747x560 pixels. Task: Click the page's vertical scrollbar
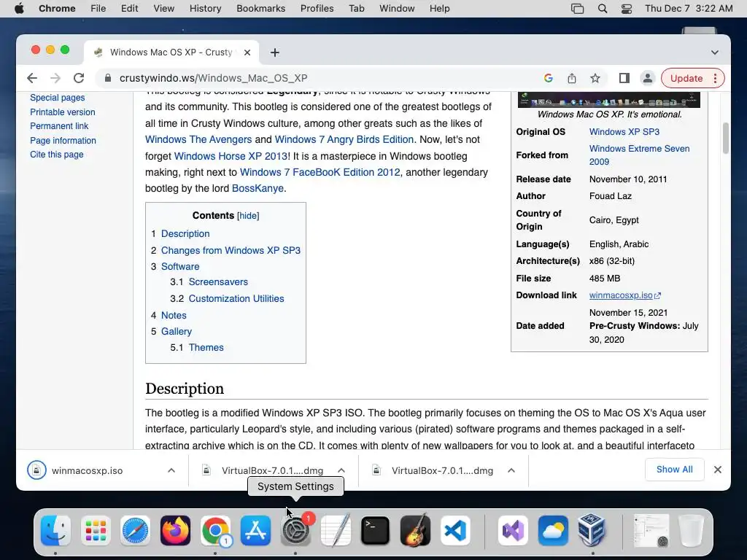point(726,138)
